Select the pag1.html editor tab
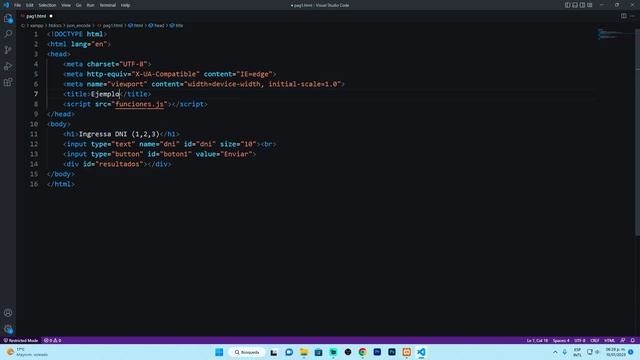The height and width of the screenshot is (360, 640). [37, 16]
